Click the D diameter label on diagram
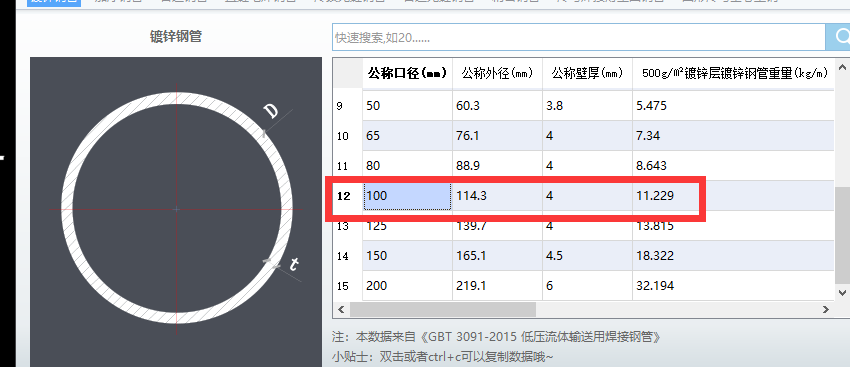 [271, 111]
